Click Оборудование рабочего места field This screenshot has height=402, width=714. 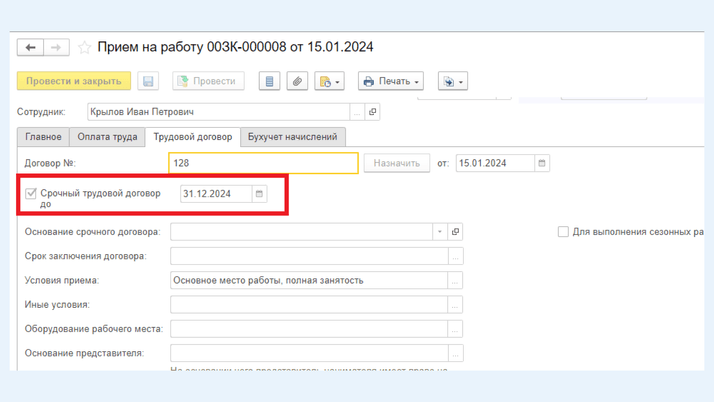point(309,329)
